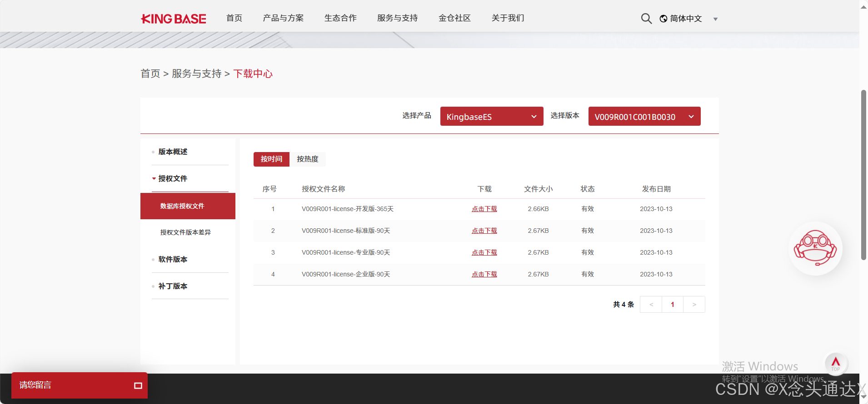
Task: Open the search magnifier icon
Action: coord(646,19)
